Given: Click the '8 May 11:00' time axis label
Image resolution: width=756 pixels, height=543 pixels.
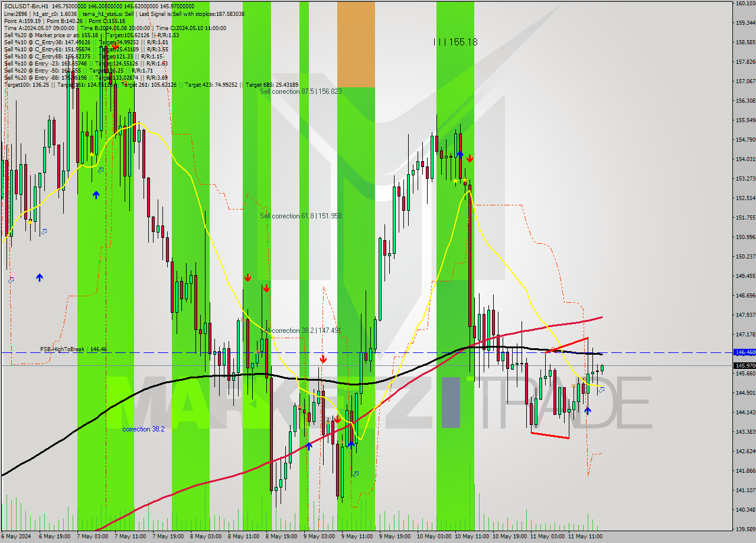Looking at the screenshot, I should 243,537.
